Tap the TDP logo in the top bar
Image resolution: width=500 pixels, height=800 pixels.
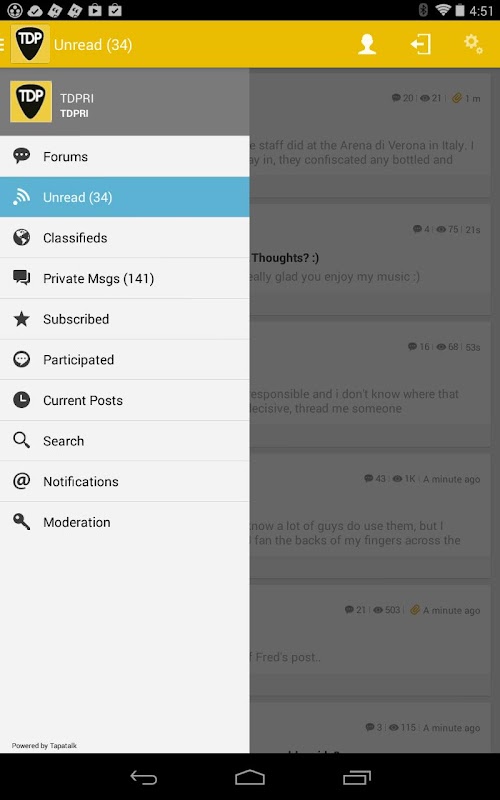click(x=30, y=44)
